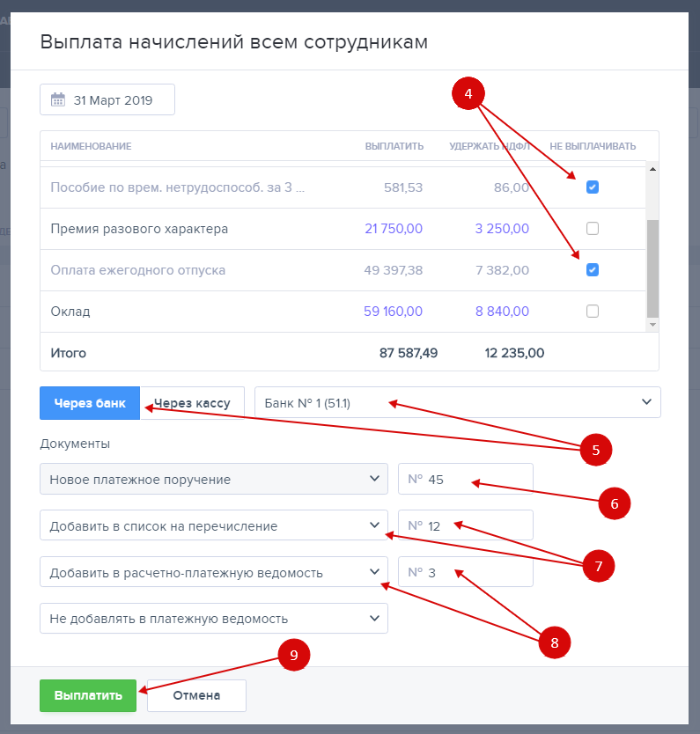Click payout amount 59 160,00 for Оклад

[393, 312]
